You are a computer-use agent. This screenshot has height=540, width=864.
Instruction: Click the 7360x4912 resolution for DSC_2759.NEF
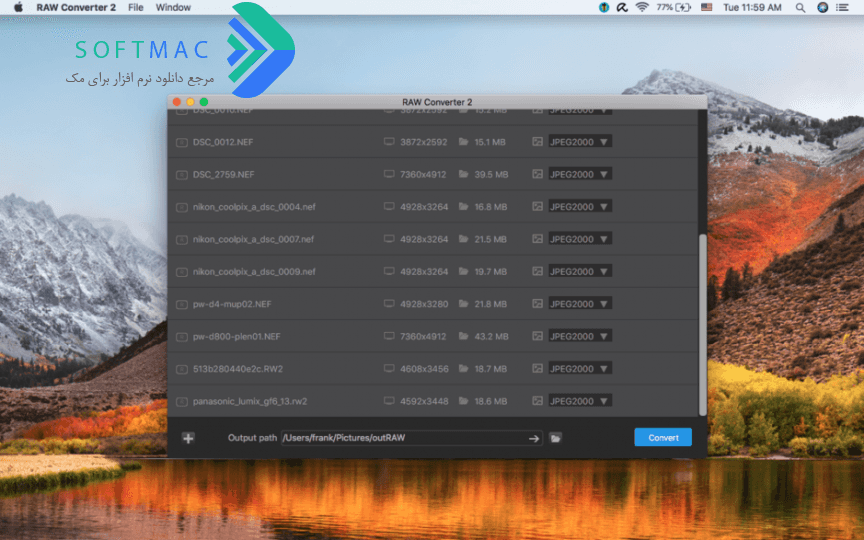(x=423, y=175)
